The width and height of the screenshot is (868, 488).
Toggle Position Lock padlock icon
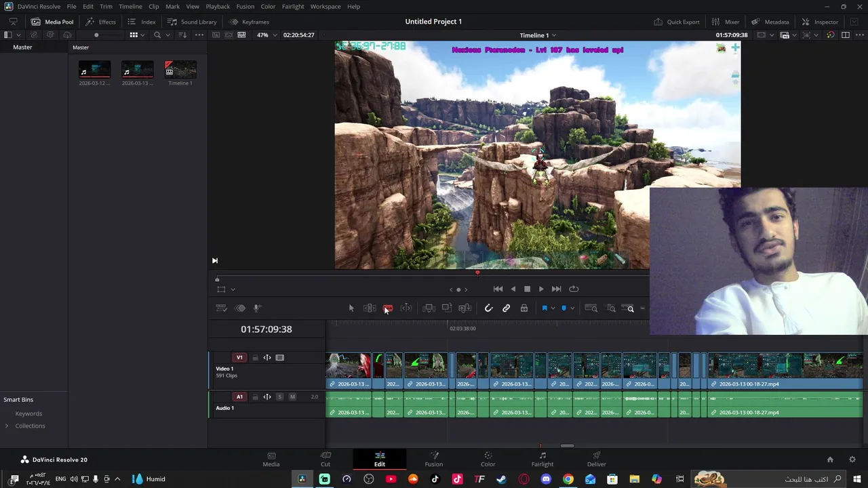(524, 308)
